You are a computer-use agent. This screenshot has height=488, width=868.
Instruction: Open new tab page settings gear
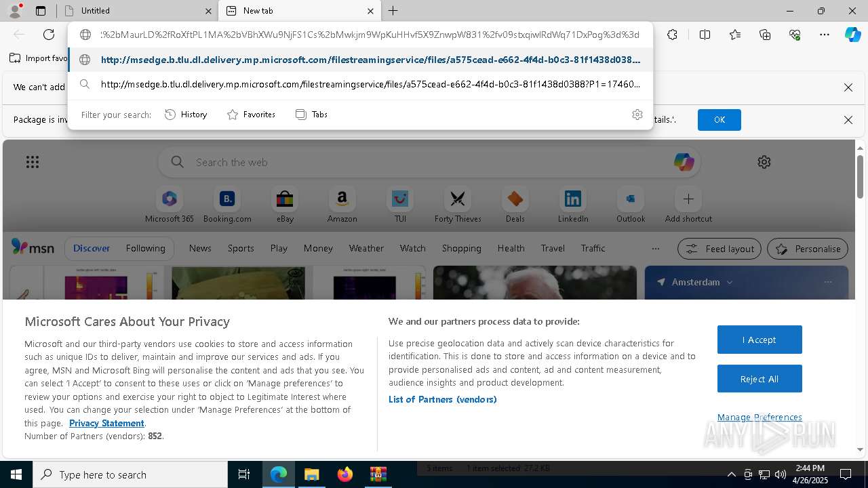click(764, 162)
